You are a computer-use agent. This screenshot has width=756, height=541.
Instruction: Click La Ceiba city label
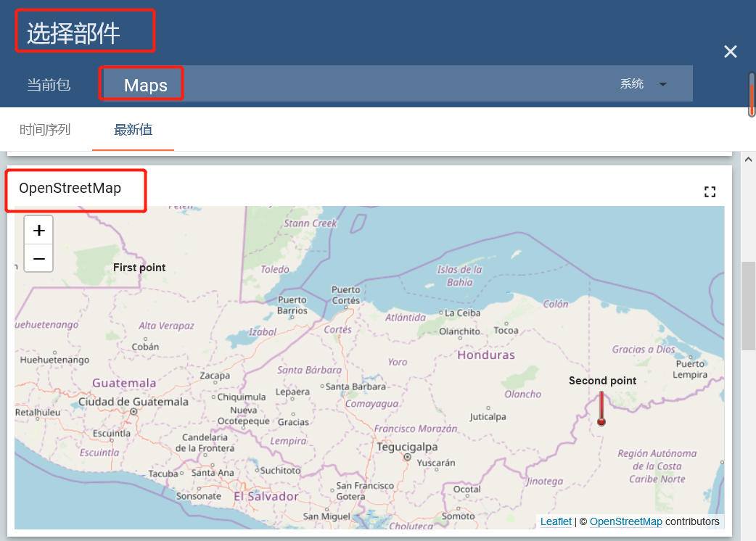[x=462, y=313]
